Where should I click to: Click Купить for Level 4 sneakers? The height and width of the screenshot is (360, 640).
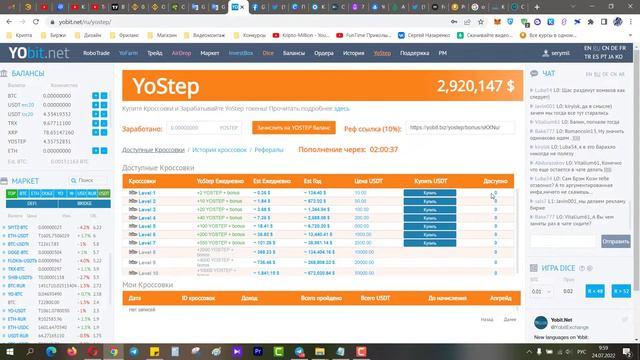(430, 218)
